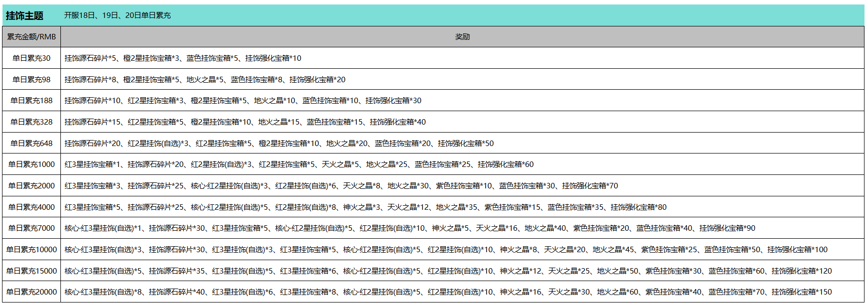The image size is (868, 306).
Task: Select the 单日累充10000 cell
Action: coord(31,250)
